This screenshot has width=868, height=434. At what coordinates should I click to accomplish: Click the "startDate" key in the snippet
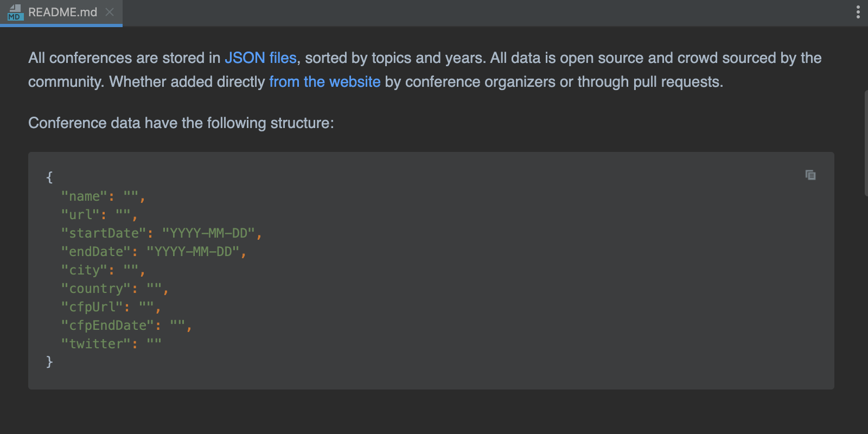(104, 233)
